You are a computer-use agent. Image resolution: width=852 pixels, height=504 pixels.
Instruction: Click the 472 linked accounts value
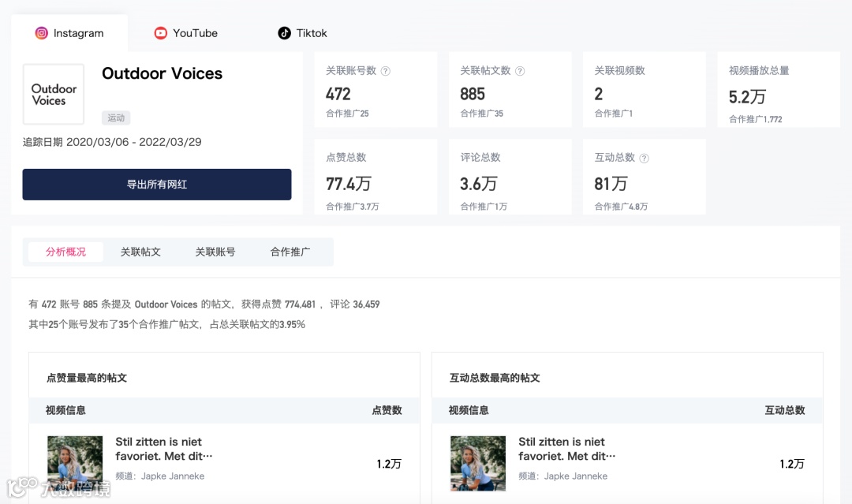(338, 94)
